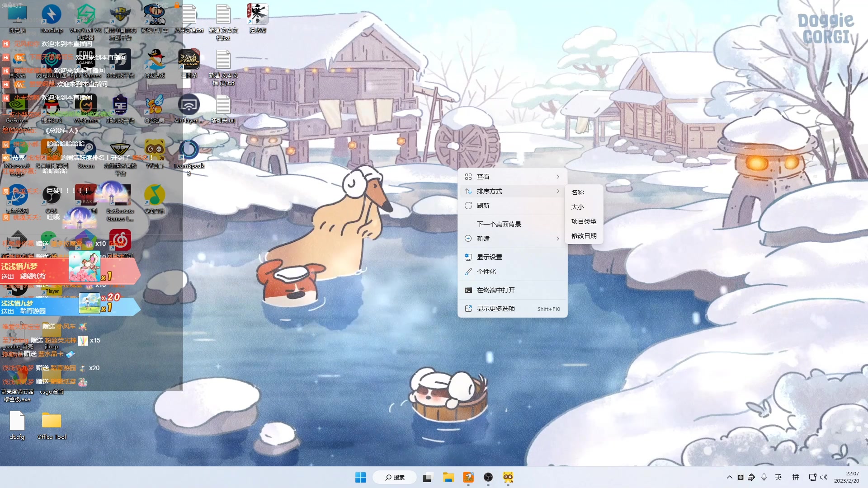Screen dimensions: 868x488
Task: Open the 逆水寒 game shortcut
Action: click(258, 18)
